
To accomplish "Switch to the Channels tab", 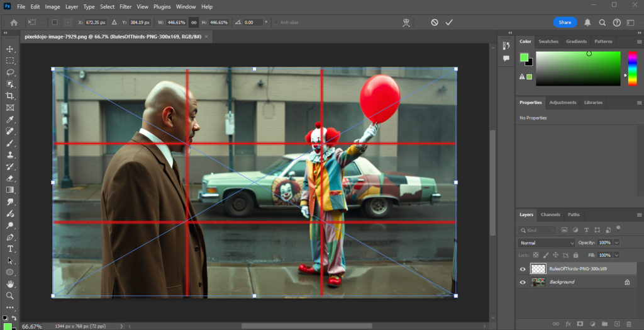I will [x=550, y=215].
